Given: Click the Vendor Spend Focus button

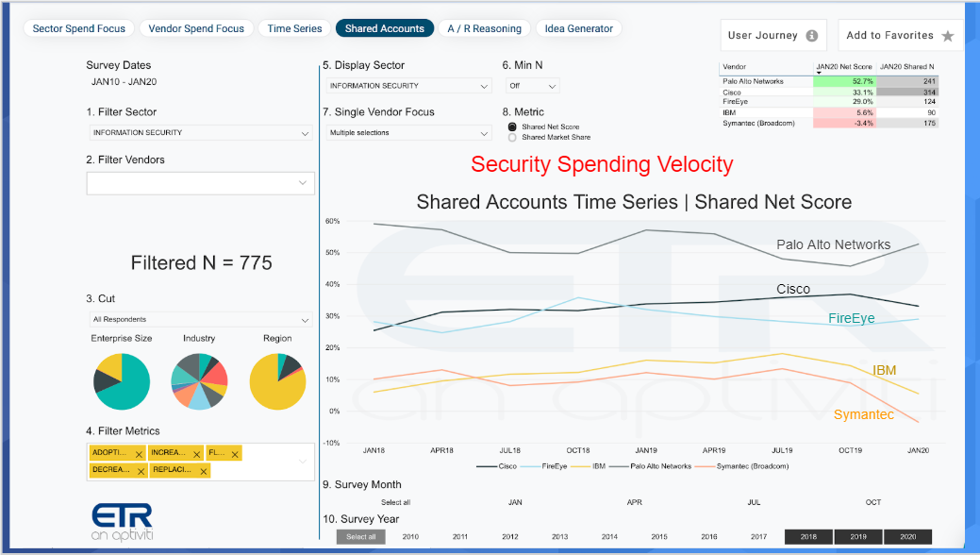Looking at the screenshot, I should [x=196, y=28].
